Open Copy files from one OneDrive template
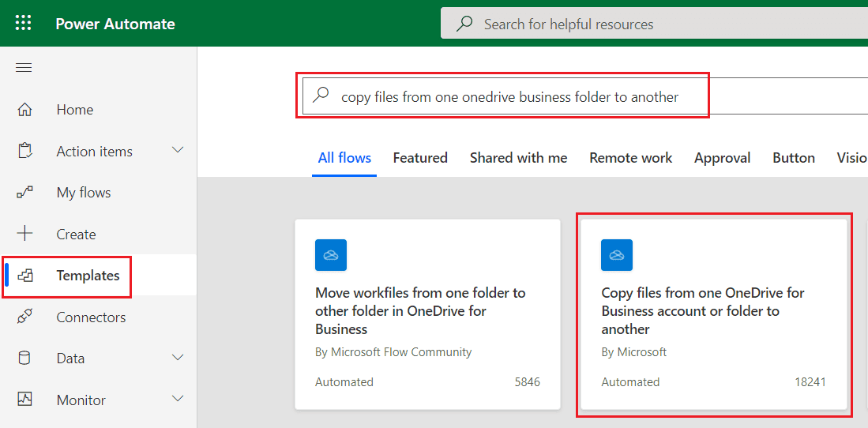868x428 pixels. pyautogui.click(x=713, y=314)
